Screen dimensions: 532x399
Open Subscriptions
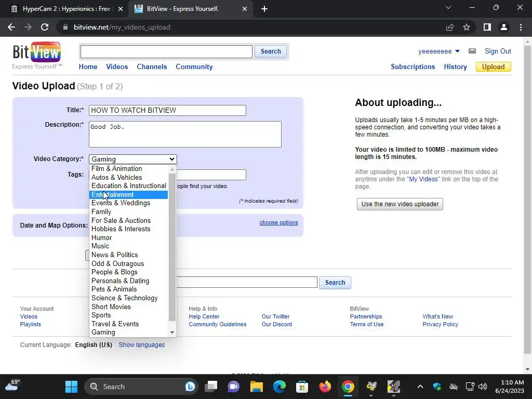(413, 67)
